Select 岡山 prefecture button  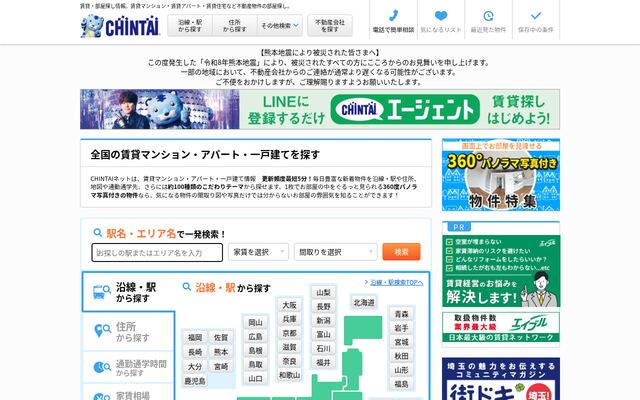[256, 322]
